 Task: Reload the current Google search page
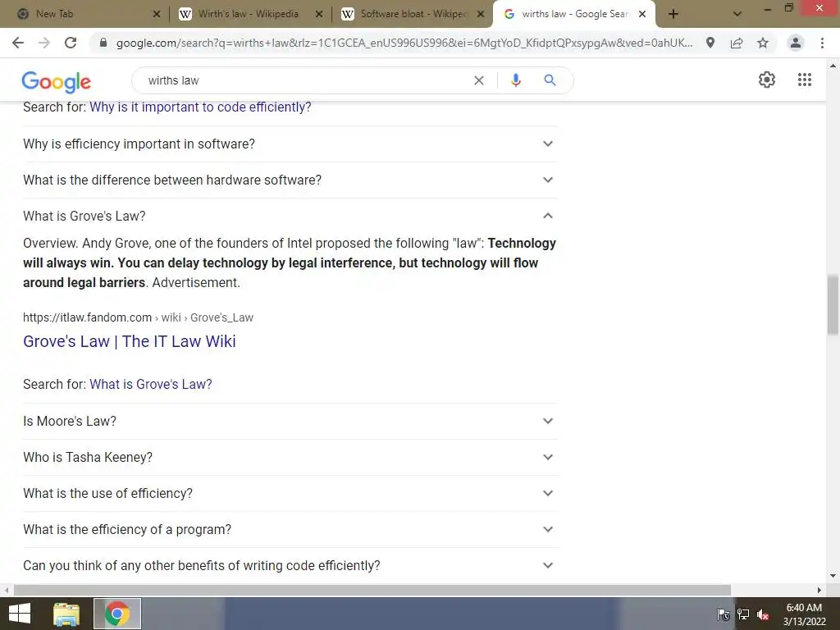tap(71, 43)
